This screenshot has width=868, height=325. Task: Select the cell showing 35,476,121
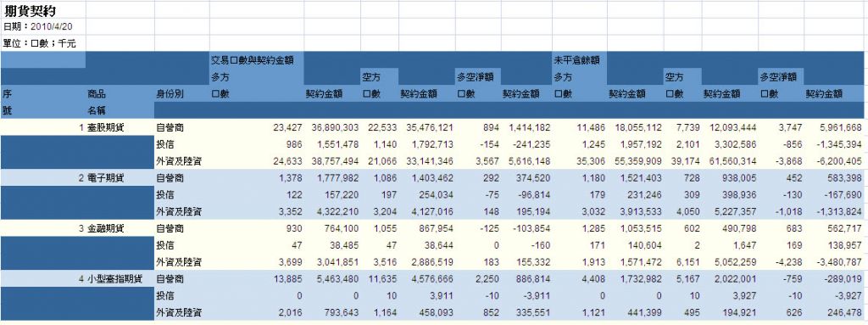click(430, 128)
